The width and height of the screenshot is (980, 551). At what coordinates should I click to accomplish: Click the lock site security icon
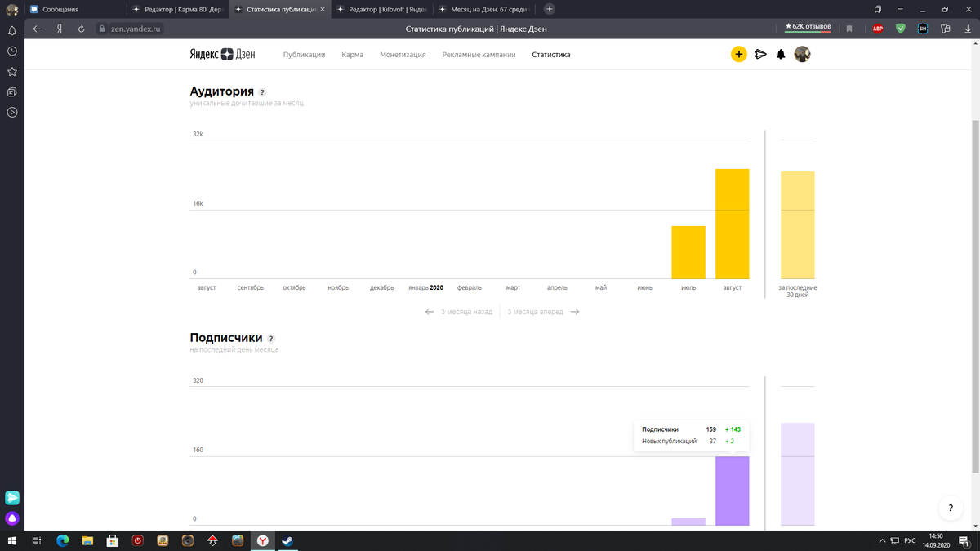[102, 29]
